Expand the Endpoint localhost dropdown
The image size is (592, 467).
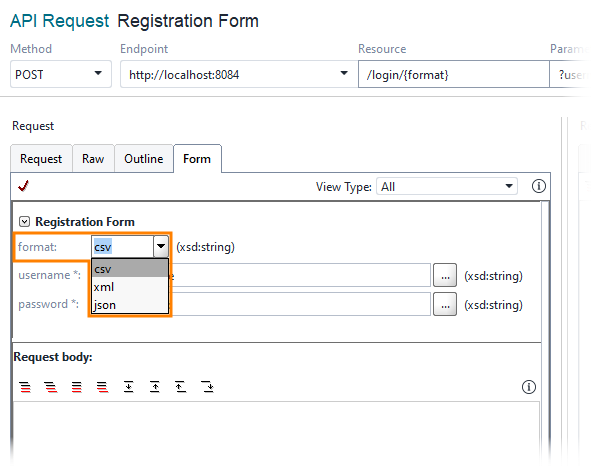point(344,74)
